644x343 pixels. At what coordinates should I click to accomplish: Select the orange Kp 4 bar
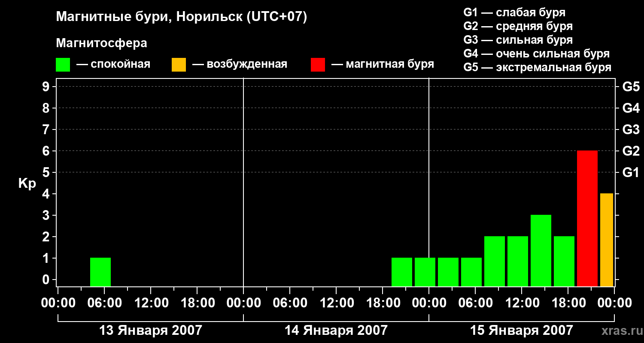pos(607,240)
